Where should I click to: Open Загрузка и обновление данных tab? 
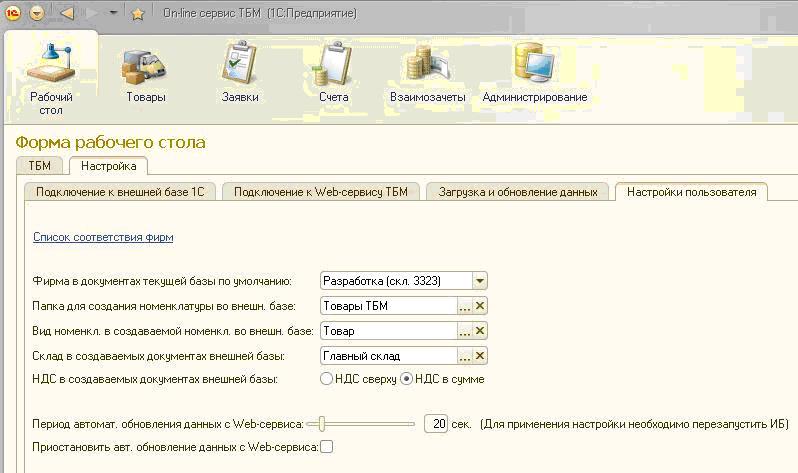point(518,192)
